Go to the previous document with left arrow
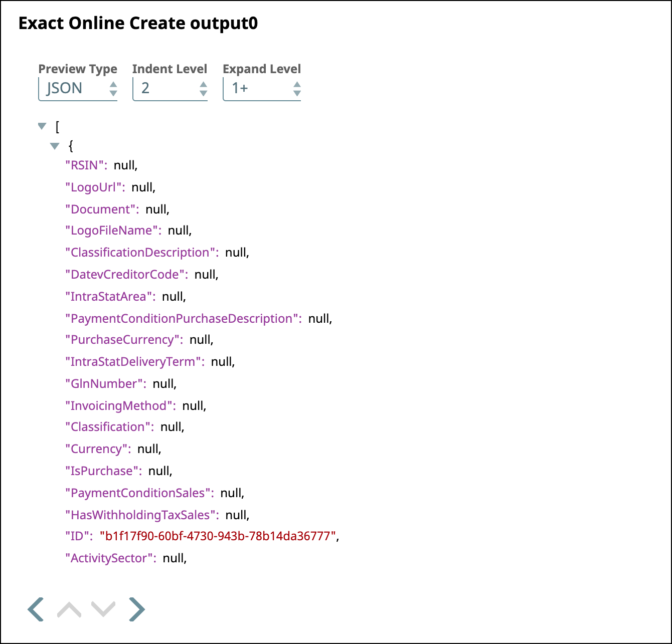 click(x=36, y=609)
